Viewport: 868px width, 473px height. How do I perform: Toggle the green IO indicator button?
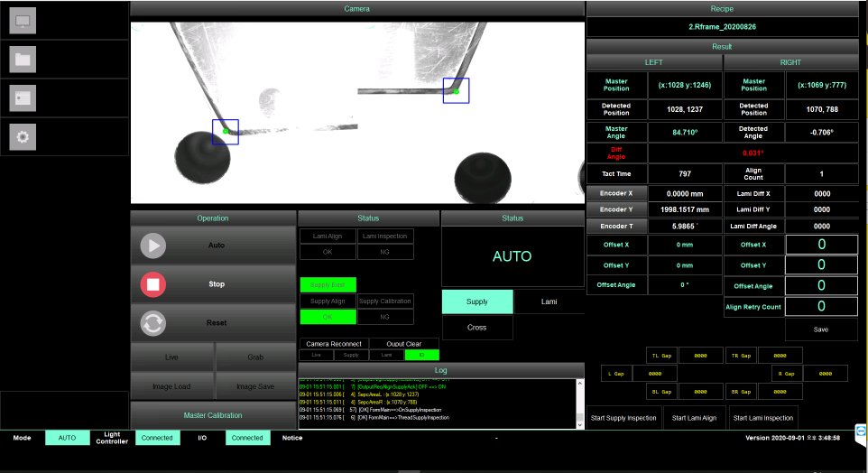click(x=422, y=355)
